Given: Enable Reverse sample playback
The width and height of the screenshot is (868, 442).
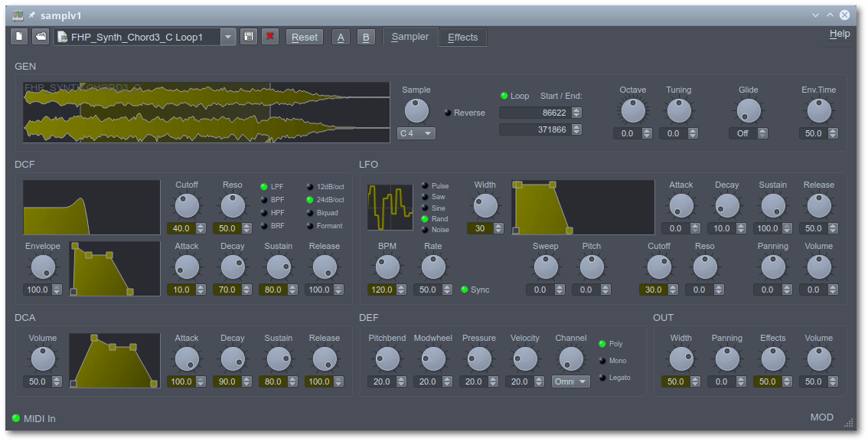Looking at the screenshot, I should point(448,112).
